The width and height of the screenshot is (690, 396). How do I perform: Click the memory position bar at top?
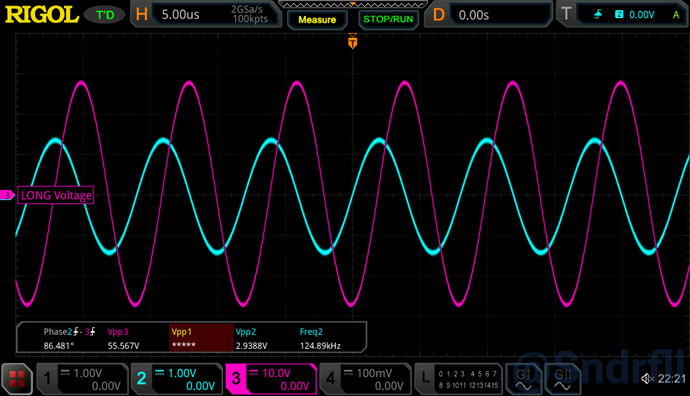[x=352, y=4]
